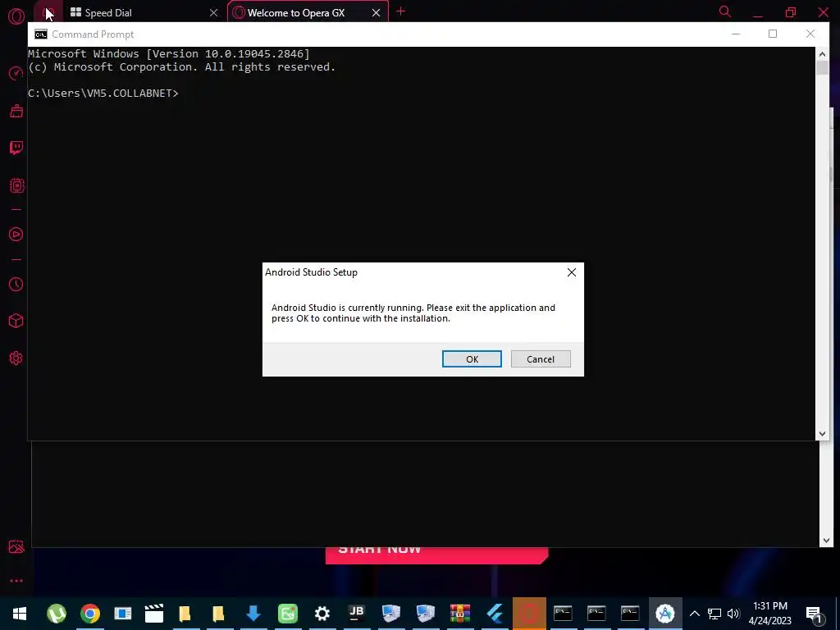Image resolution: width=840 pixels, height=630 pixels.
Task: Close the Welcome to Opera GX tab
Action: coord(376,12)
